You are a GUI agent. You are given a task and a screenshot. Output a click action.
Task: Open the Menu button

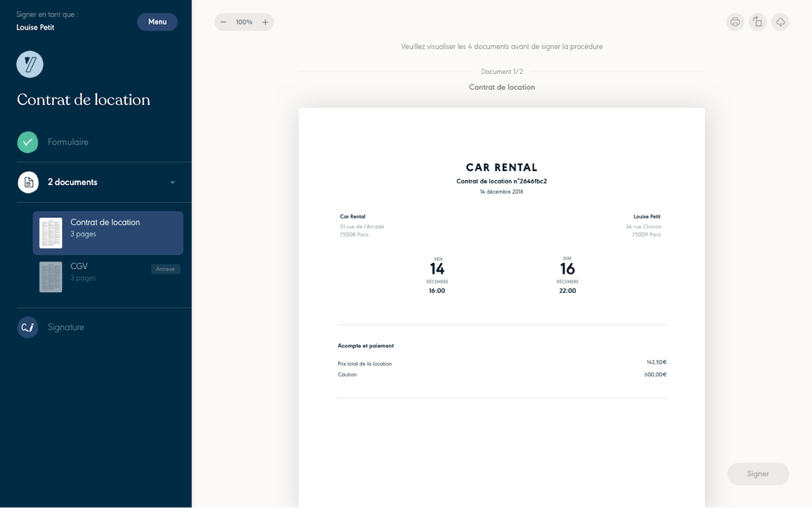coord(157,21)
